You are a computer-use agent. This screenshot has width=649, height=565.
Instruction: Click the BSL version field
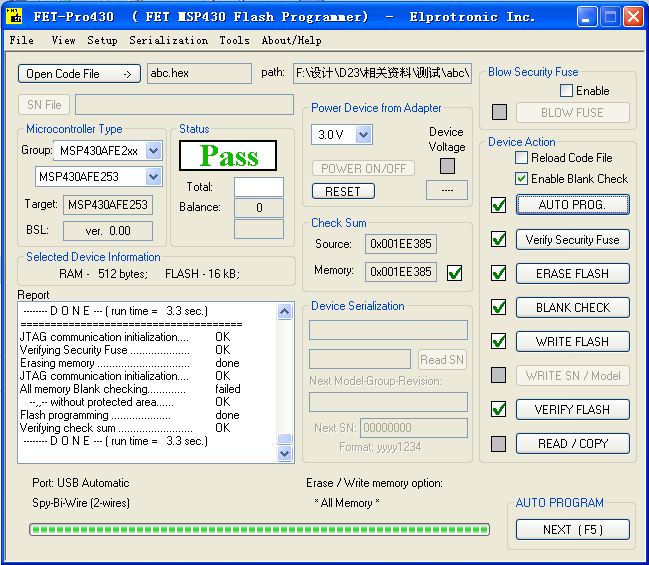[x=108, y=231]
